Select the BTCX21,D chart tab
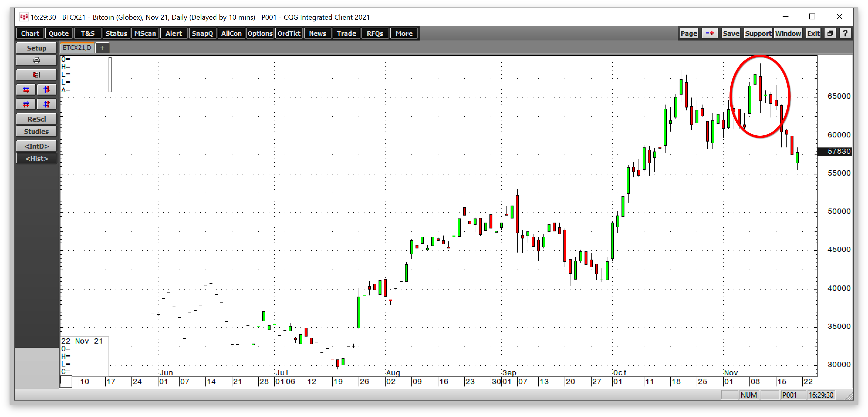 (77, 48)
